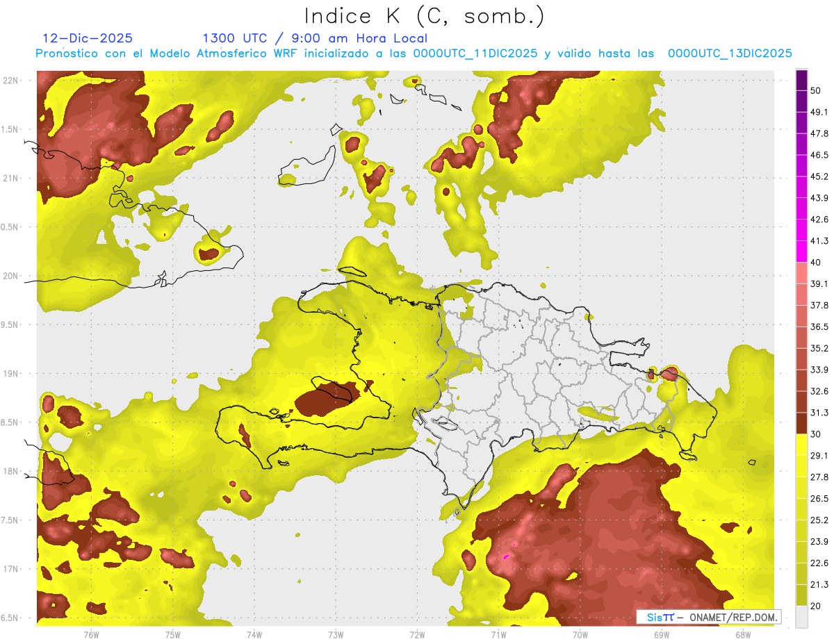834x644 pixels.
Task: Click legend value "22.6"
Action: tap(820, 563)
